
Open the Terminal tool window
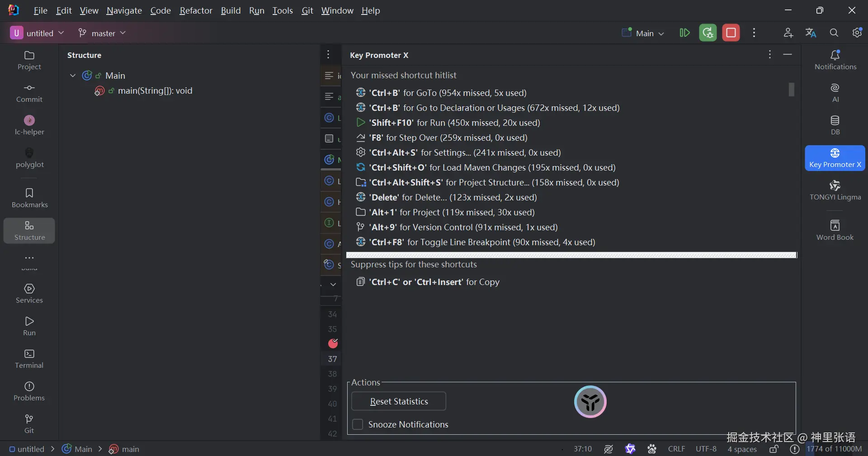29,359
